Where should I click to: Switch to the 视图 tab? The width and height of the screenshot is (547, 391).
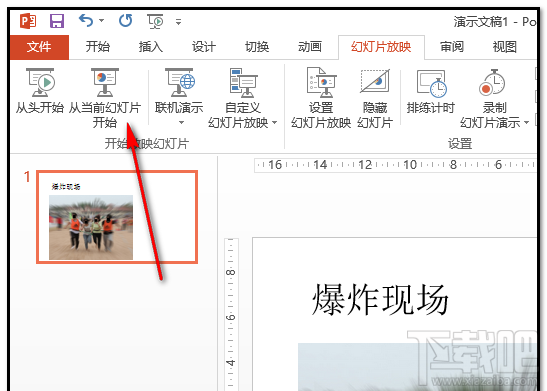[x=504, y=47]
